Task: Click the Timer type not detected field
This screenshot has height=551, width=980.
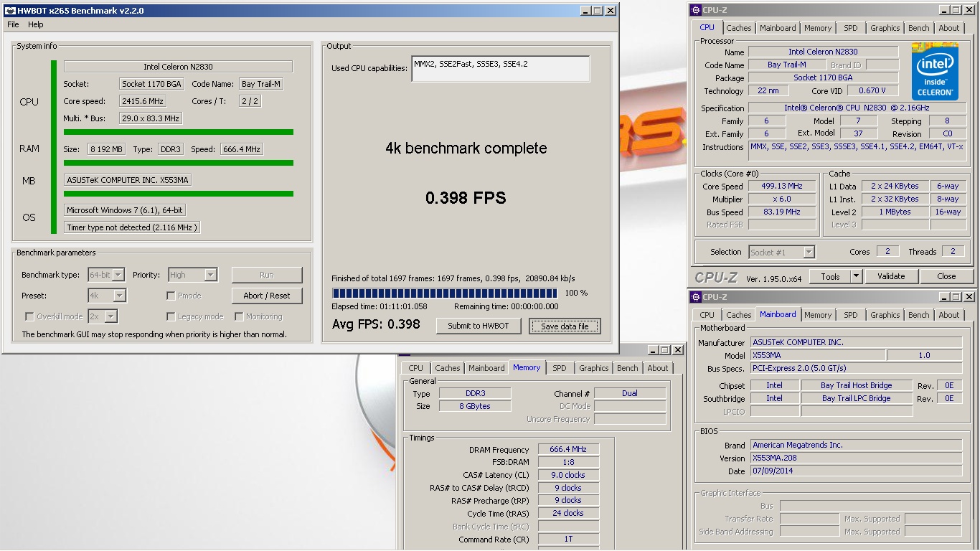Action: (x=131, y=227)
